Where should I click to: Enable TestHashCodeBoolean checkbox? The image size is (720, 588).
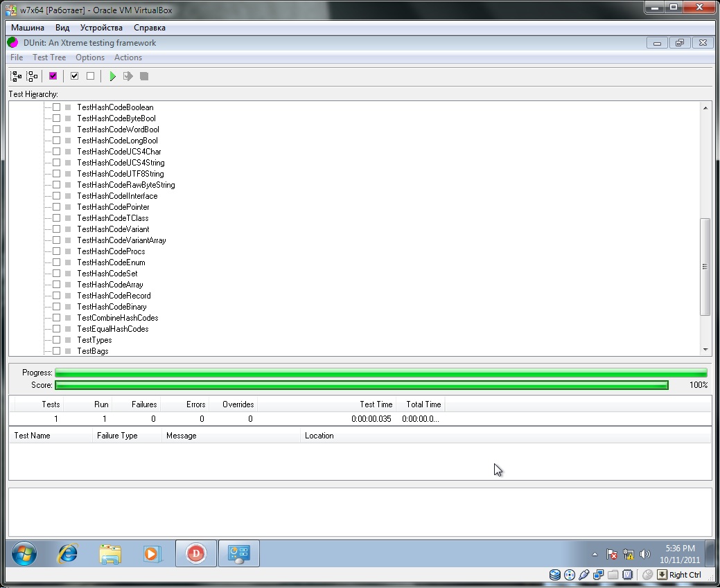point(57,107)
